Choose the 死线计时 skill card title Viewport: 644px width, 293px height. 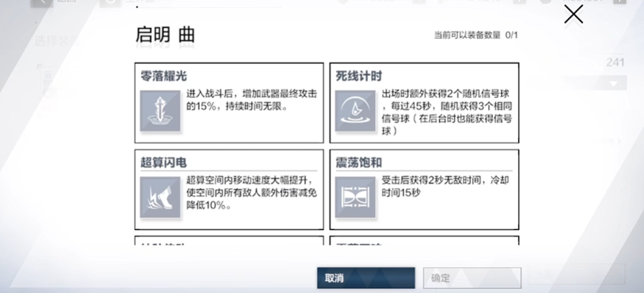pyautogui.click(x=359, y=76)
